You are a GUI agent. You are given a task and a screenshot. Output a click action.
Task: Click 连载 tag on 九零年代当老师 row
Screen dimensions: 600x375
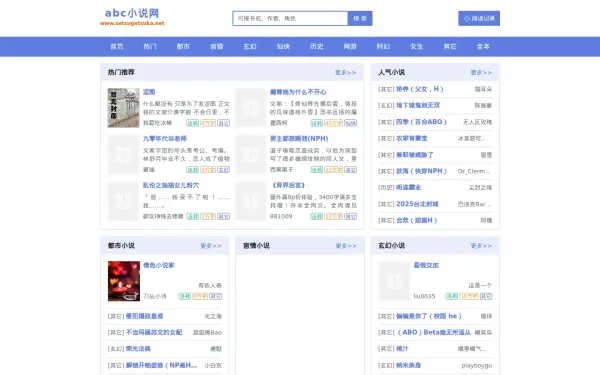192,170
